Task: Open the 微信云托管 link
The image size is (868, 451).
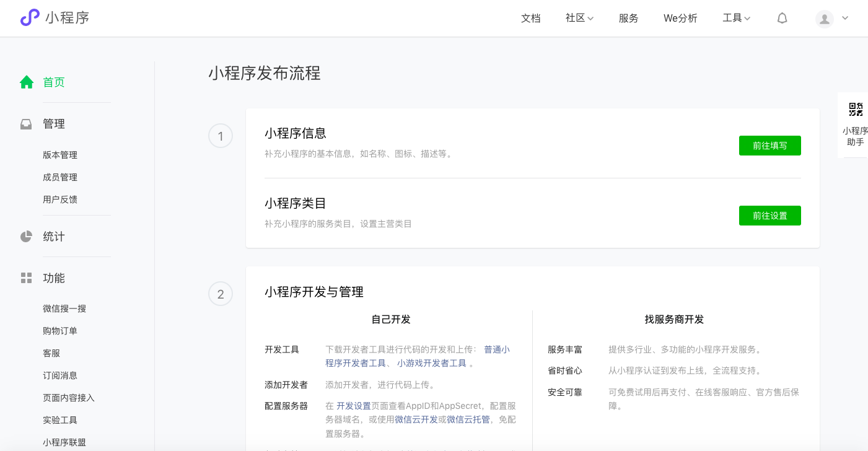Action: click(468, 420)
